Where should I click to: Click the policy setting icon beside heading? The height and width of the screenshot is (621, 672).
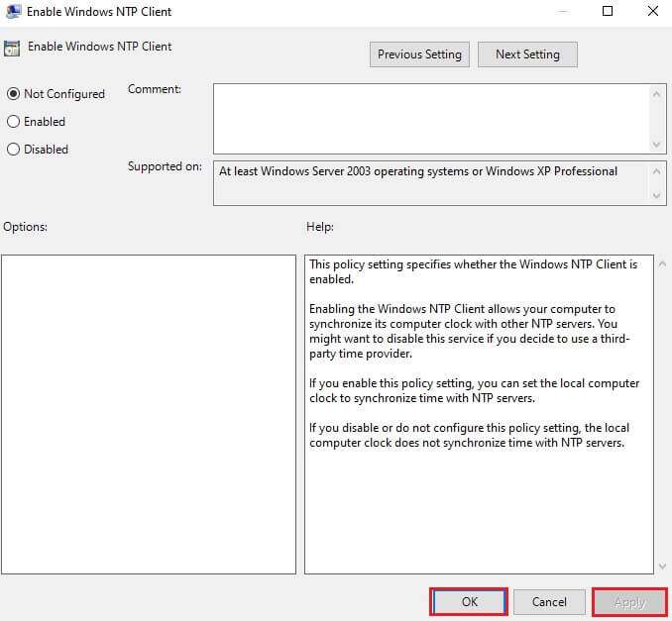tap(12, 49)
